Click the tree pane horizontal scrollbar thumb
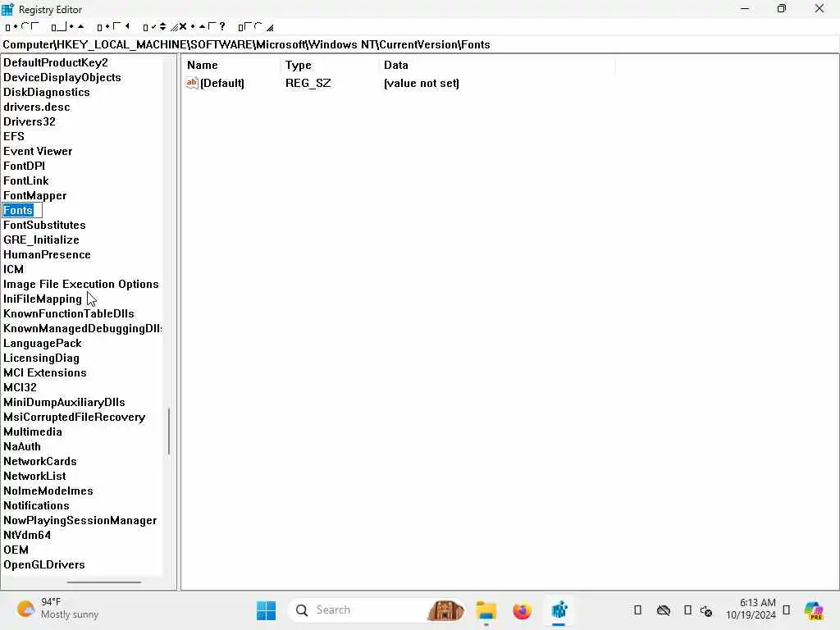The image size is (840, 630). tap(104, 582)
